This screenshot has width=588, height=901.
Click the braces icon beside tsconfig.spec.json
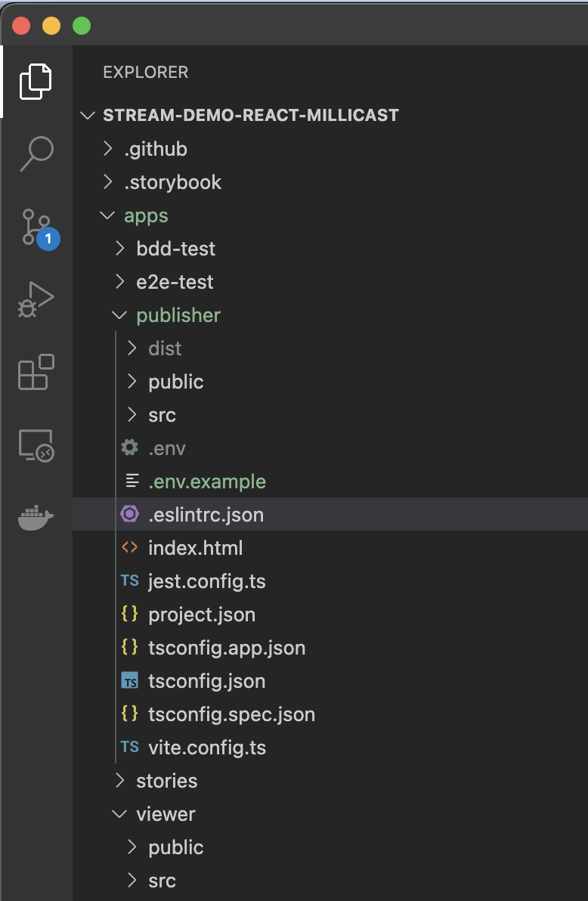click(x=130, y=714)
